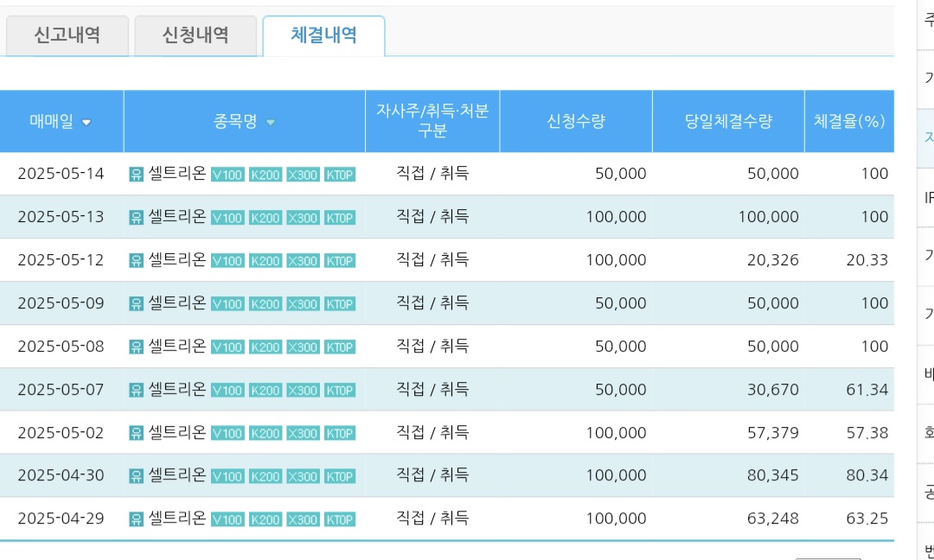Click 신청수량 100,000 in the 2025-05-13 row
The height and width of the screenshot is (560, 934).
(616, 217)
